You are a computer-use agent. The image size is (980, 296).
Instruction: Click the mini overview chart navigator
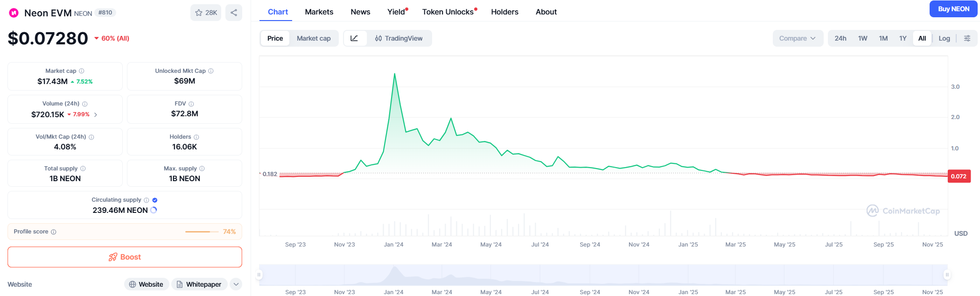pos(603,275)
